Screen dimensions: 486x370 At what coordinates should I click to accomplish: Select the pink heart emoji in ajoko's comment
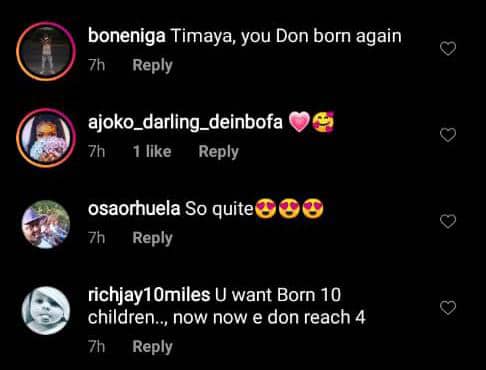click(299, 122)
